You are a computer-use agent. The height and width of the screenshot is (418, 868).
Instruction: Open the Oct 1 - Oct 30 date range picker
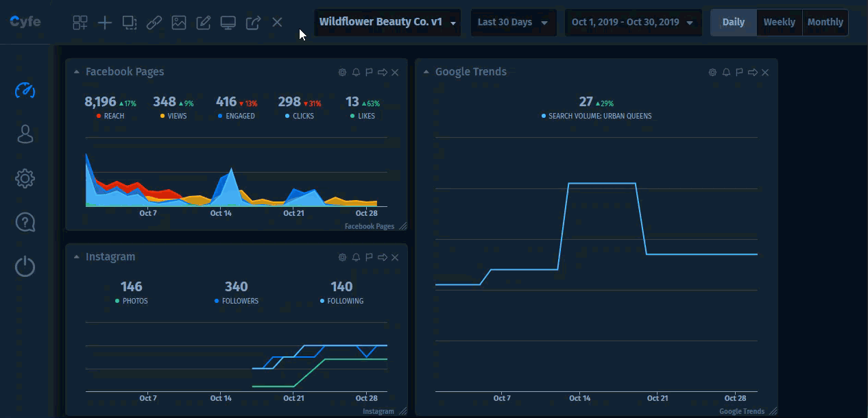632,22
